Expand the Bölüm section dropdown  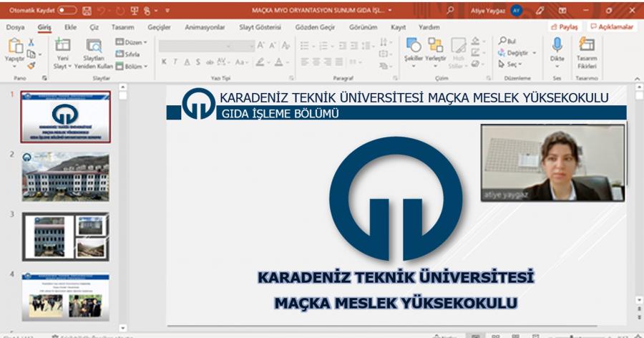(x=131, y=66)
